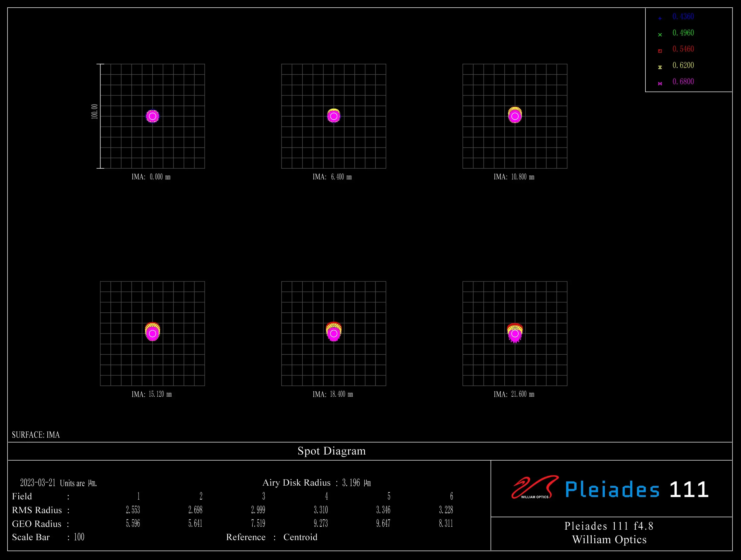Image resolution: width=741 pixels, height=560 pixels.
Task: Click RMS radius value 2.553
Action: pyautogui.click(x=133, y=510)
